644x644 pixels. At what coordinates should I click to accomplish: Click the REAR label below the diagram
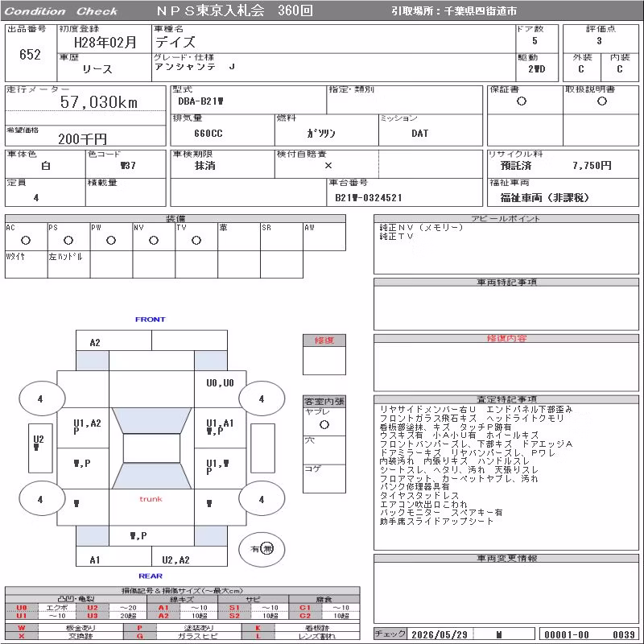click(x=151, y=576)
